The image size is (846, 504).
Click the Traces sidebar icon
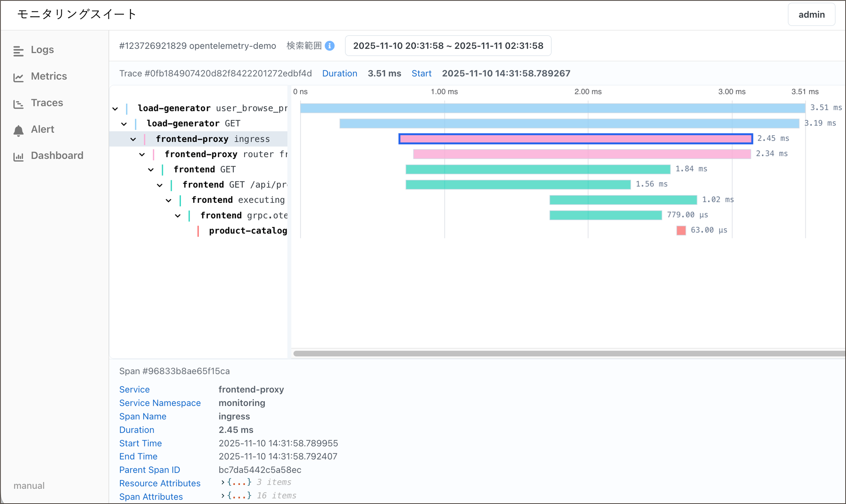[x=18, y=104]
